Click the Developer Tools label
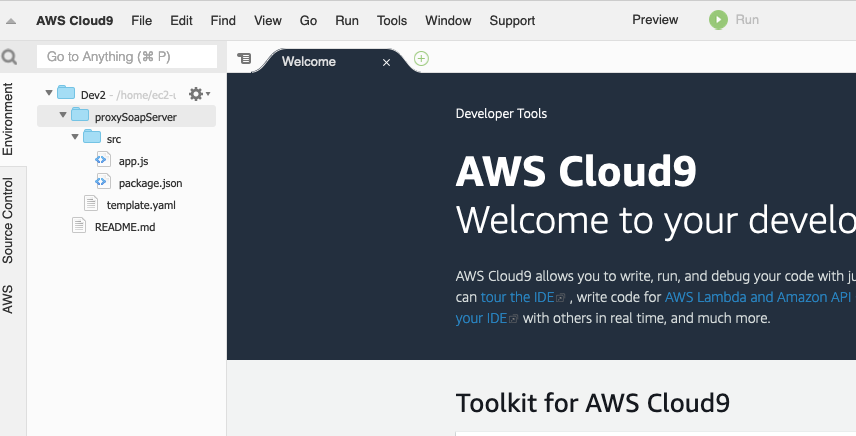 [x=501, y=114]
